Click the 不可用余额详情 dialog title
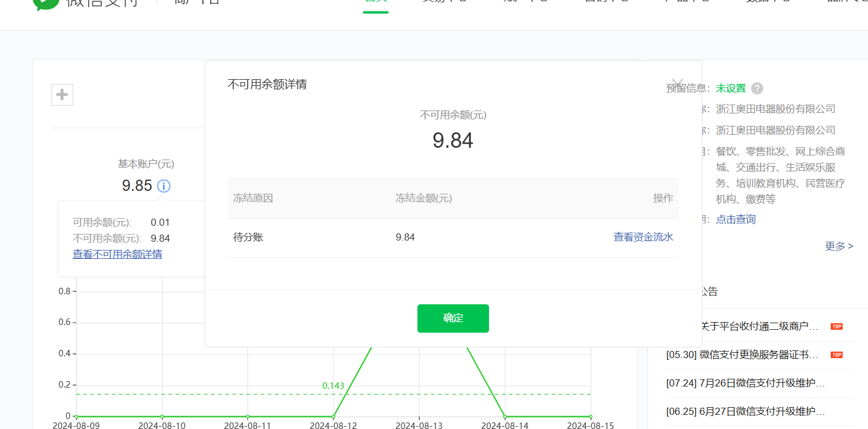Image resolution: width=868 pixels, height=429 pixels. click(267, 84)
